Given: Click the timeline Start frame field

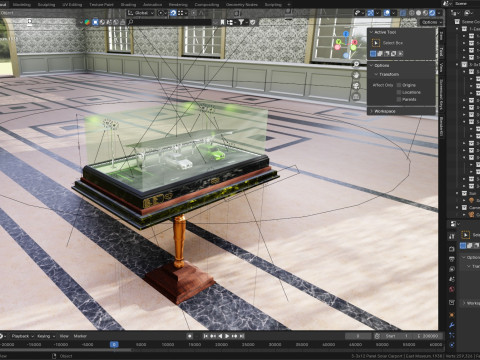Looking at the screenshot, I should (397, 336).
